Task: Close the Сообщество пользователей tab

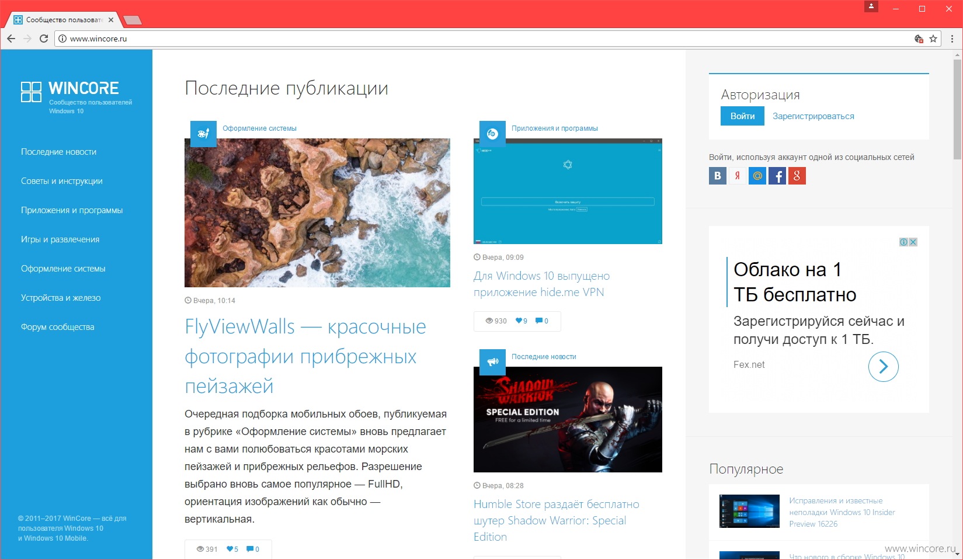Action: coord(111,20)
